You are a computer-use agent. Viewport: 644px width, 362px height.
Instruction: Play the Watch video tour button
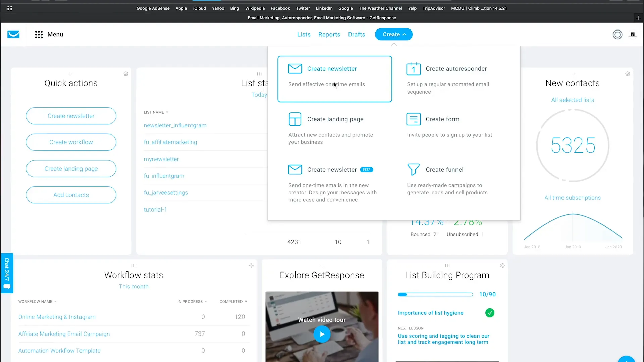(322, 334)
